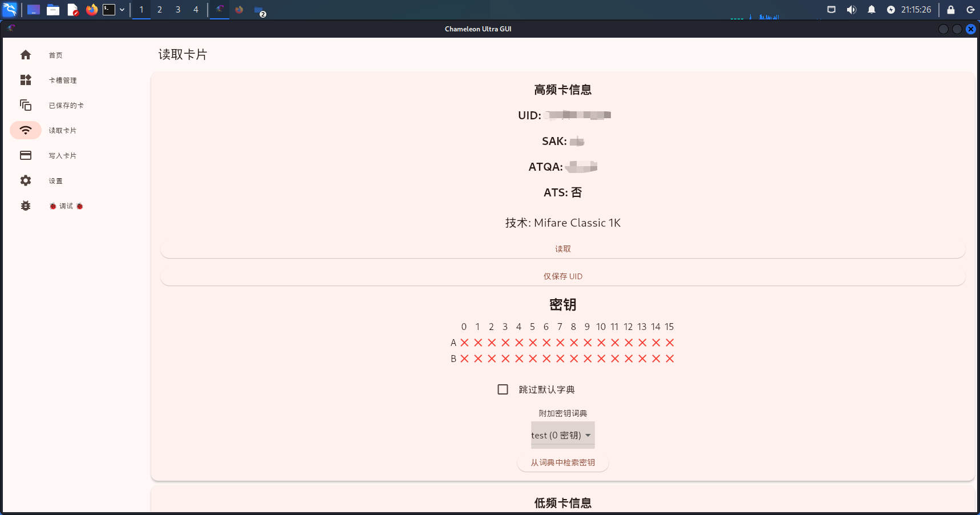Expand the terminal launcher dropdown arrow
The image size is (980, 515).
click(122, 10)
